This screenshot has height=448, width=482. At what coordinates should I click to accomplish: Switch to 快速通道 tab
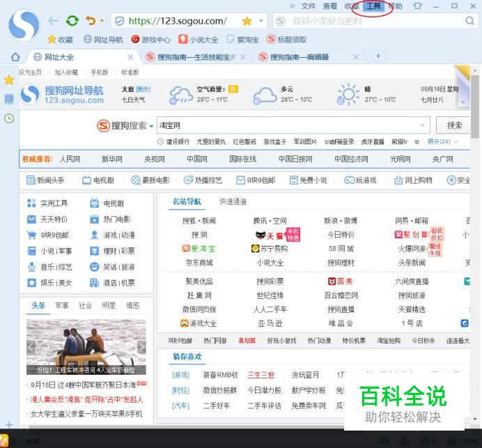(233, 202)
